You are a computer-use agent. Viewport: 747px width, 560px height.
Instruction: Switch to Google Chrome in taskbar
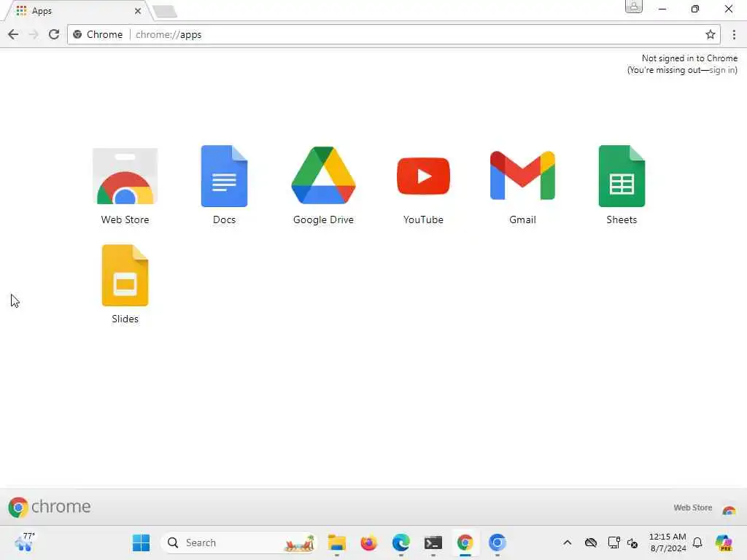coord(465,542)
